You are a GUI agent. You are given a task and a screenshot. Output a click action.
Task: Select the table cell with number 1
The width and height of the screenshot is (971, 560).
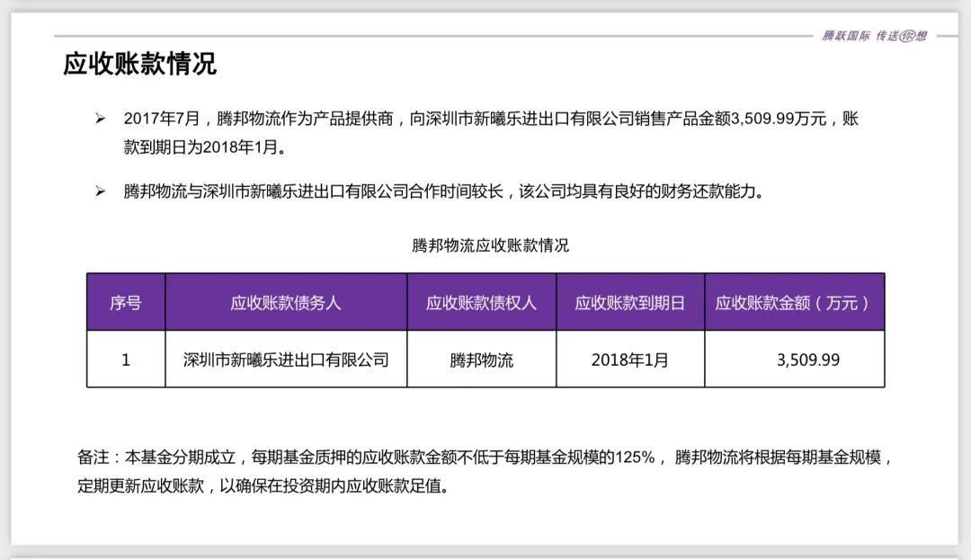[126, 359]
